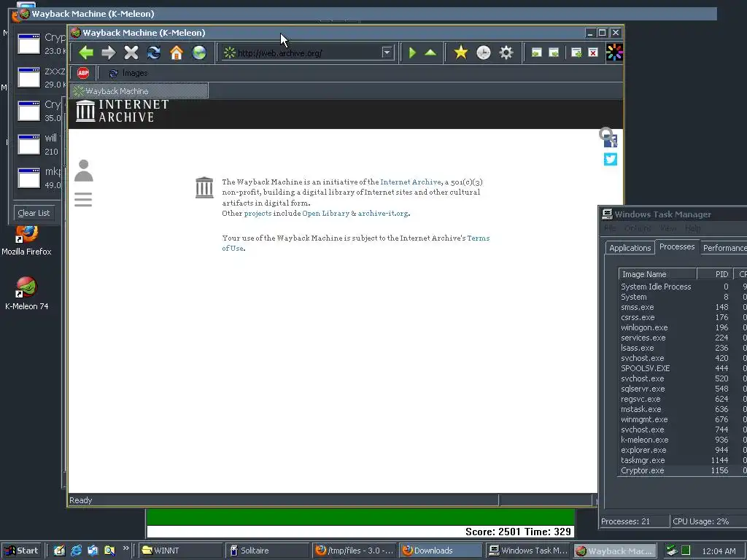
Task: Click the grey forward arrow
Action: click(109, 52)
